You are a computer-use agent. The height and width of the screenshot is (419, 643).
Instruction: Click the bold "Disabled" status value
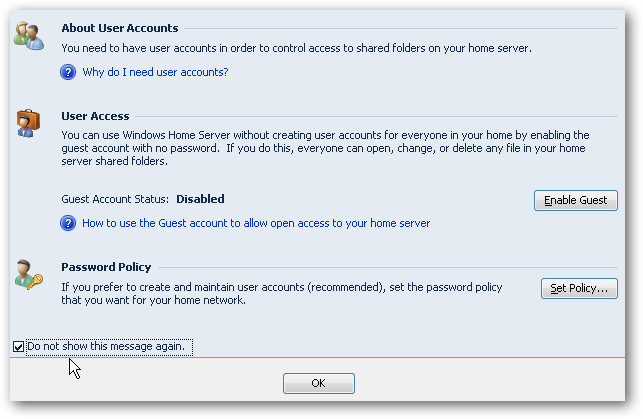[200, 199]
